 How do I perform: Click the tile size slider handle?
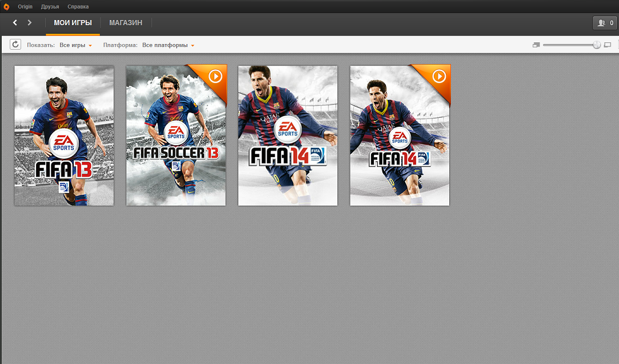tap(597, 45)
